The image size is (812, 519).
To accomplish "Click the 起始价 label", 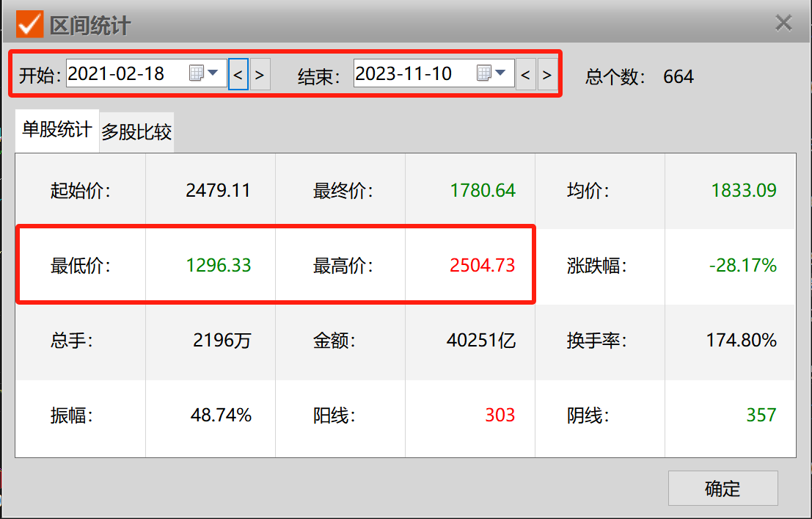I will click(x=80, y=191).
